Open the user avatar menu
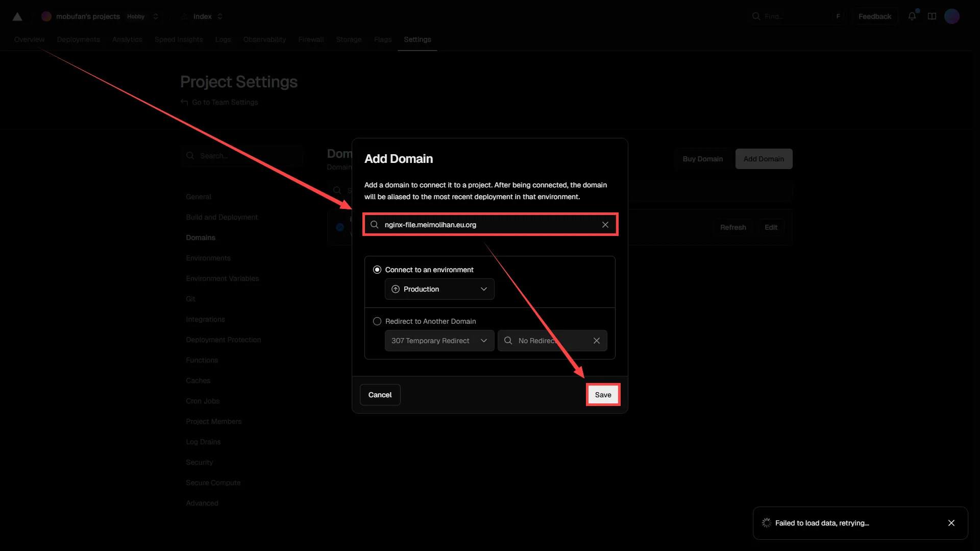980x551 pixels. [951, 16]
